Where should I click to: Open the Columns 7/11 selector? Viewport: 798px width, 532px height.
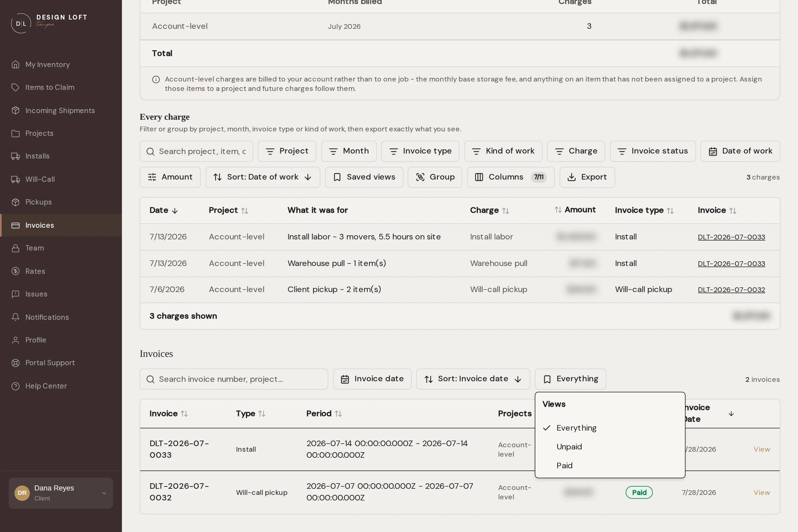[511, 177]
